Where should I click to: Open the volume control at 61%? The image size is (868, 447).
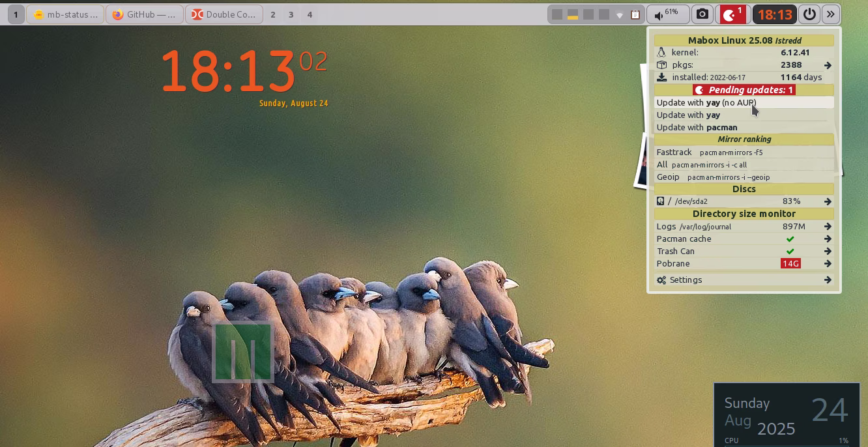pyautogui.click(x=667, y=14)
